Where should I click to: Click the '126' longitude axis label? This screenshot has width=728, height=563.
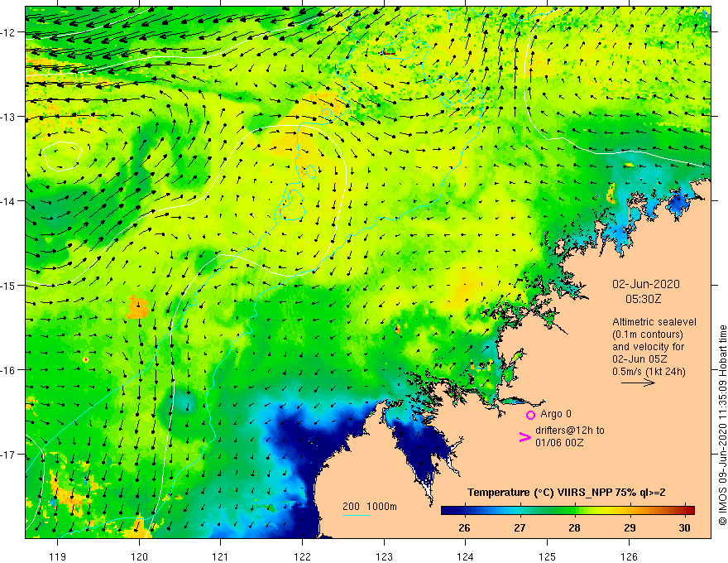click(x=629, y=556)
